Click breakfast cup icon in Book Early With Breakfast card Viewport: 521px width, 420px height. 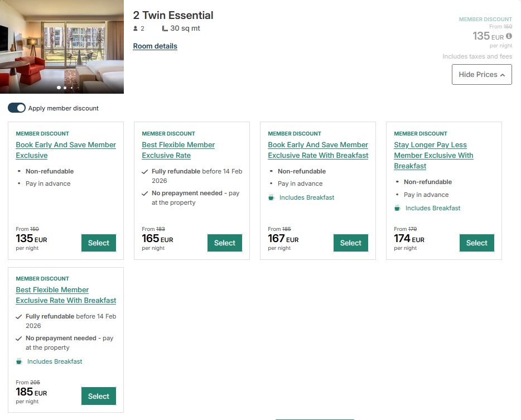[x=271, y=197]
